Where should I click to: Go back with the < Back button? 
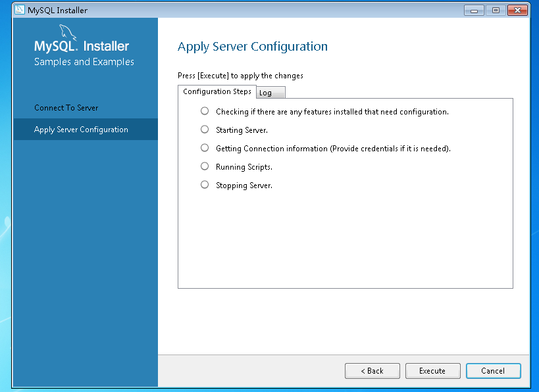pos(372,371)
